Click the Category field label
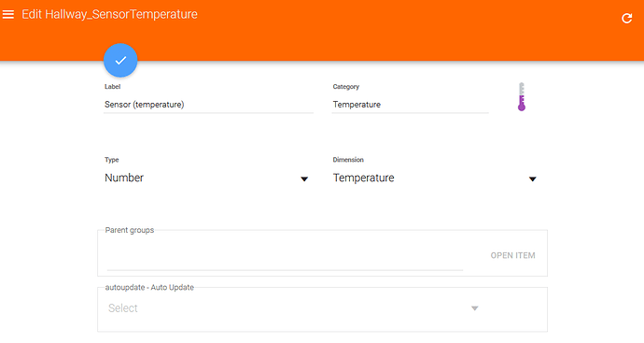 (x=346, y=87)
